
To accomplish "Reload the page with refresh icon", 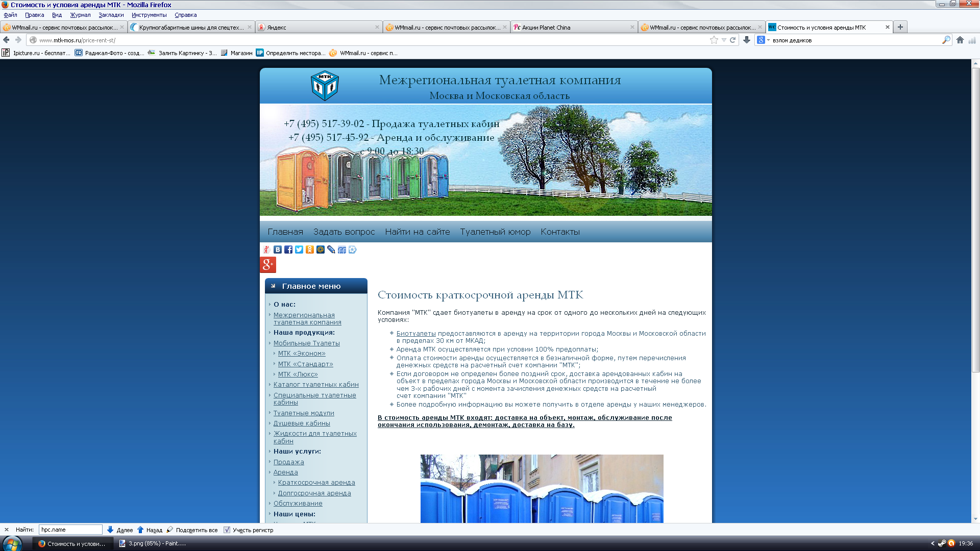I will (x=733, y=40).
